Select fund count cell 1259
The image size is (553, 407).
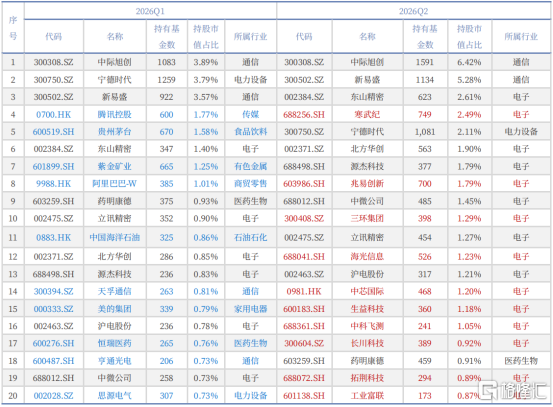166,80
